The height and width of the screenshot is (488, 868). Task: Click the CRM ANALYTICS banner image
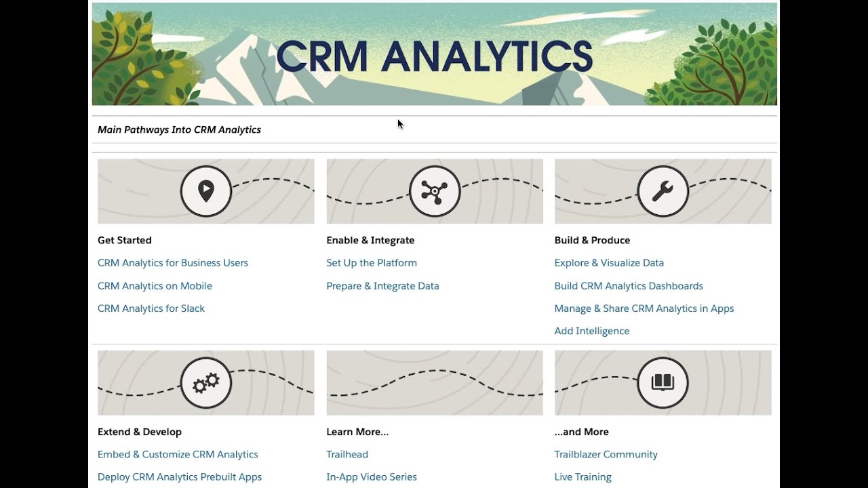pos(435,54)
